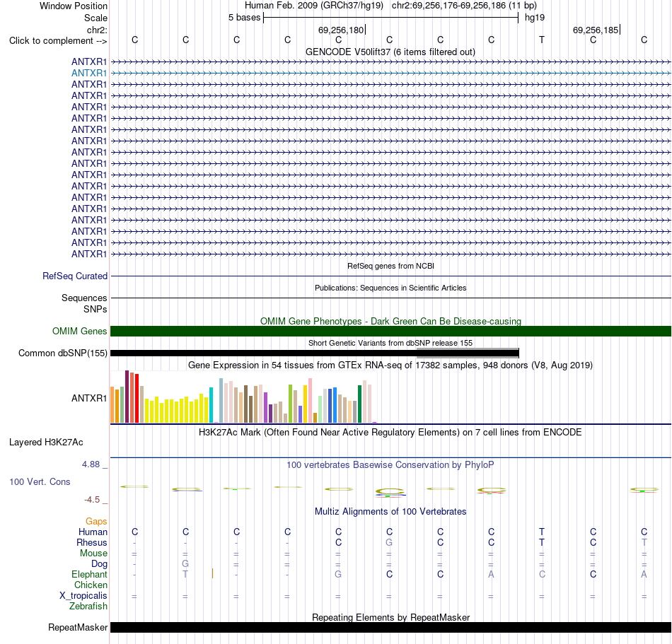The width and height of the screenshot is (672, 644).
Task: Click the T base in the chr2 sequence row
Action: [542, 40]
